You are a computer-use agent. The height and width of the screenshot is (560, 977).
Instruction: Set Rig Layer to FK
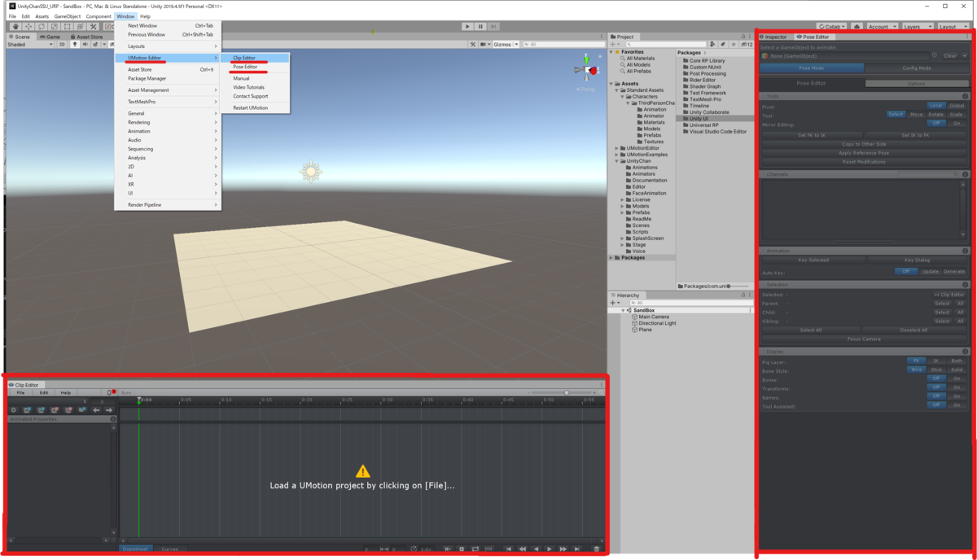916,361
